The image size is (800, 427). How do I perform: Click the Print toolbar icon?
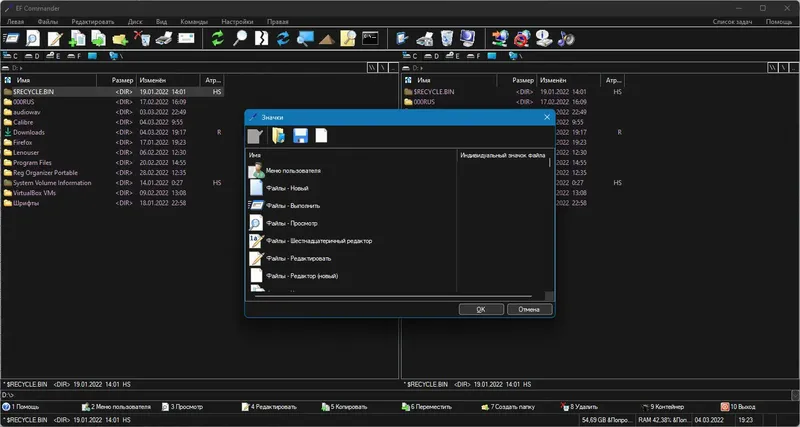point(164,38)
